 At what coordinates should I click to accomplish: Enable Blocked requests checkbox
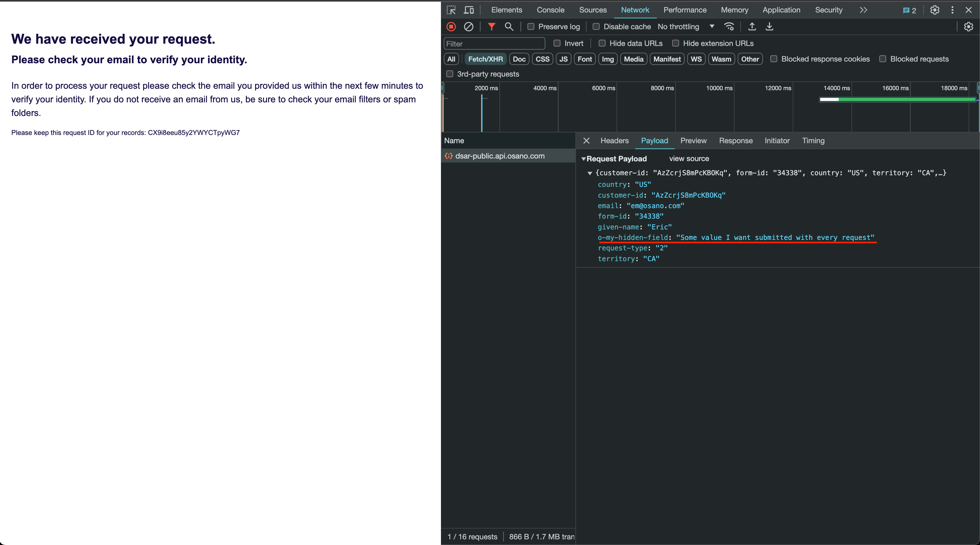click(x=883, y=59)
